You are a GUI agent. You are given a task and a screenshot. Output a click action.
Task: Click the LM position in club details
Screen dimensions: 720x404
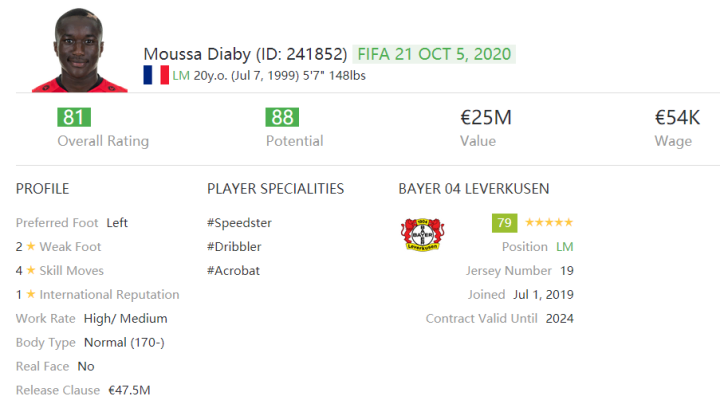click(564, 246)
